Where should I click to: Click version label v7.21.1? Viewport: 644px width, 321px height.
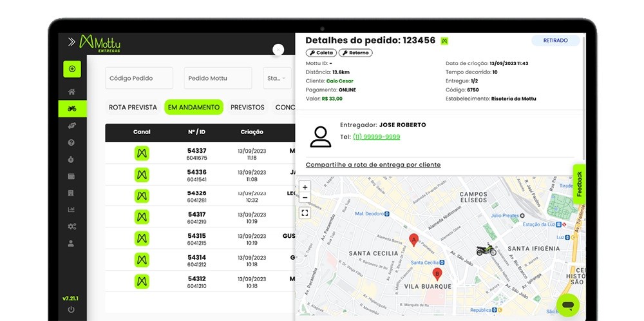(x=71, y=298)
